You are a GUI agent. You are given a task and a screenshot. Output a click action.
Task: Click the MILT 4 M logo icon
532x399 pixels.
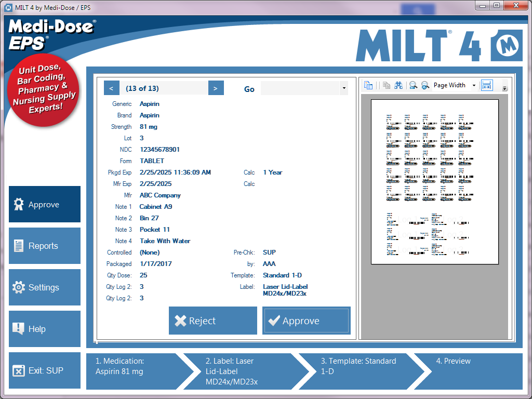pyautogui.click(x=507, y=46)
